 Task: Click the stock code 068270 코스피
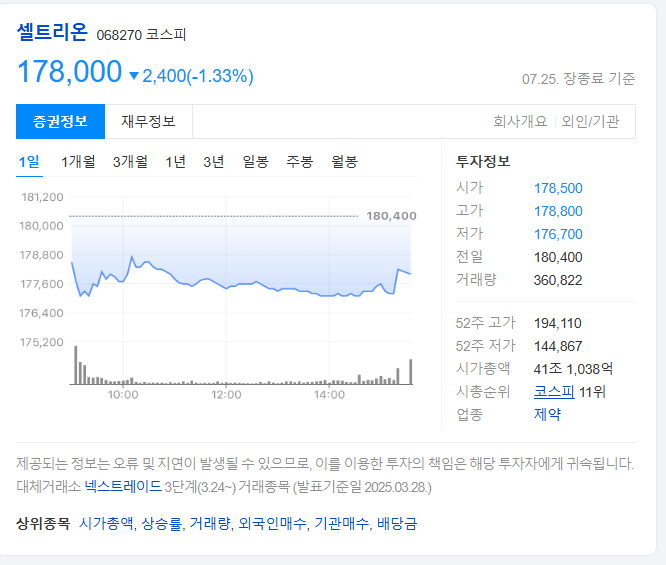[x=141, y=35]
